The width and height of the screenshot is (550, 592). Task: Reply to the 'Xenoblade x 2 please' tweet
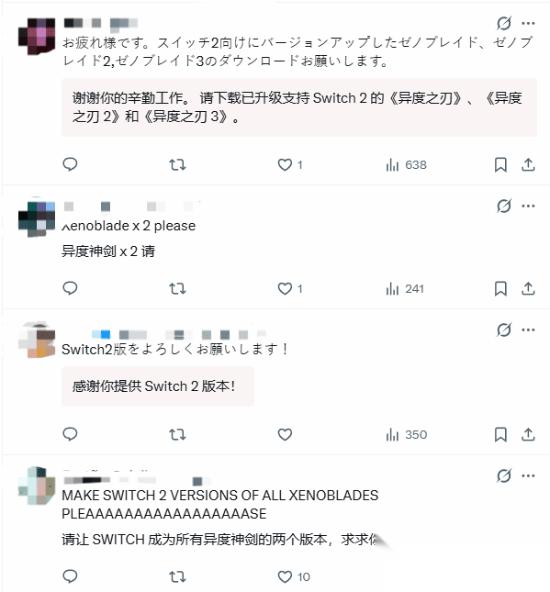(70, 288)
